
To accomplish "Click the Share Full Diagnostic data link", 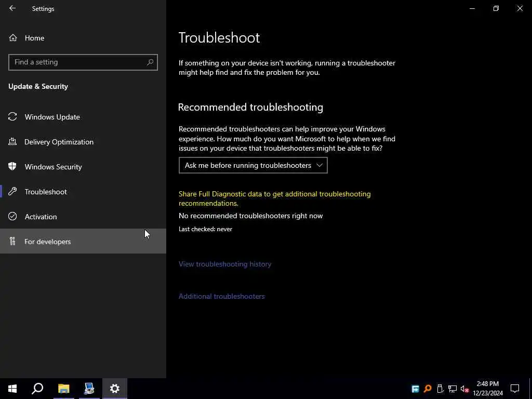I will pyautogui.click(x=274, y=198).
